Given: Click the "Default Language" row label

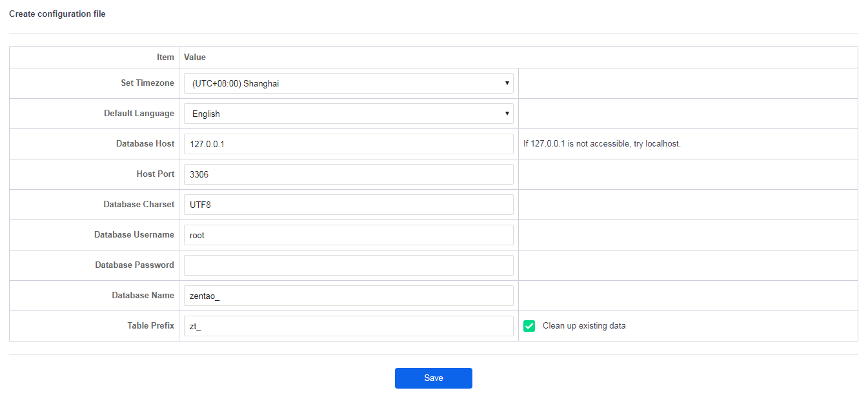Looking at the screenshot, I should tap(139, 114).
